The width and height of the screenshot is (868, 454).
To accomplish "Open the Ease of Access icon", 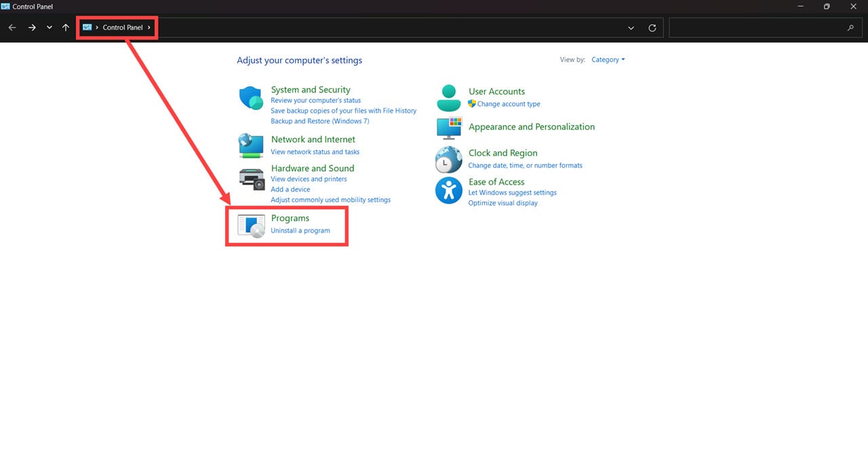I will coord(448,190).
